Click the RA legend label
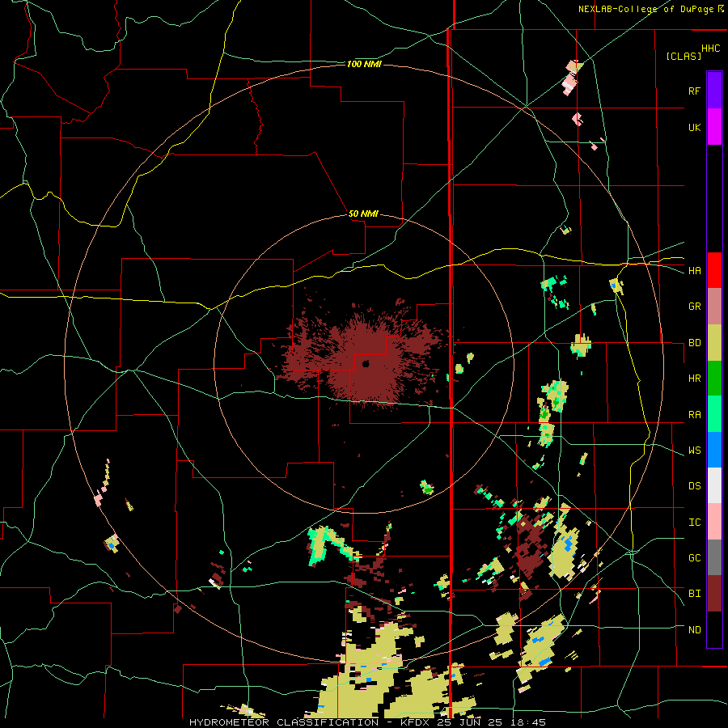 [694, 415]
